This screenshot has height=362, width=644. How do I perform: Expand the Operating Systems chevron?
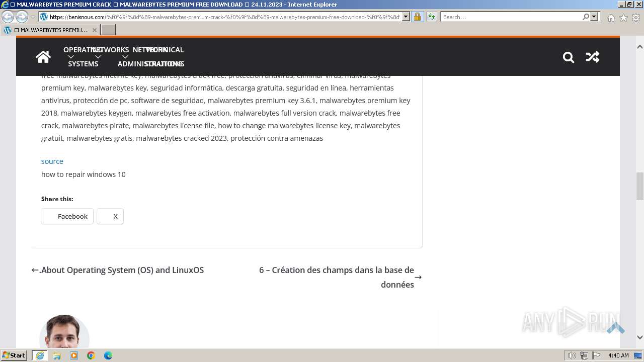71,57
